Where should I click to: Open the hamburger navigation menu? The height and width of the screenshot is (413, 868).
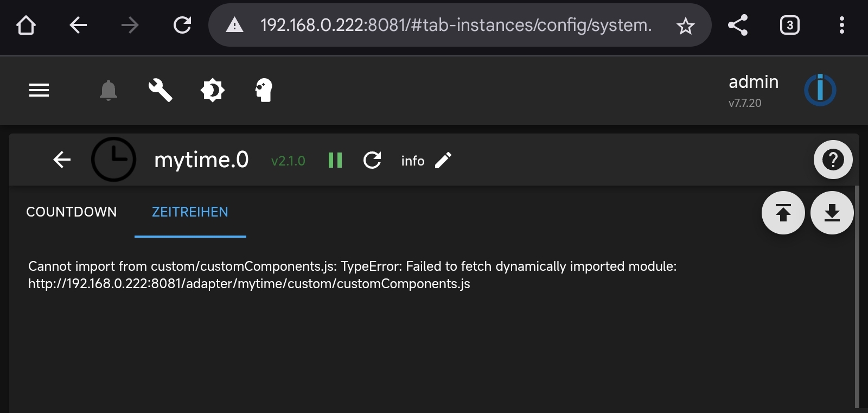point(39,90)
